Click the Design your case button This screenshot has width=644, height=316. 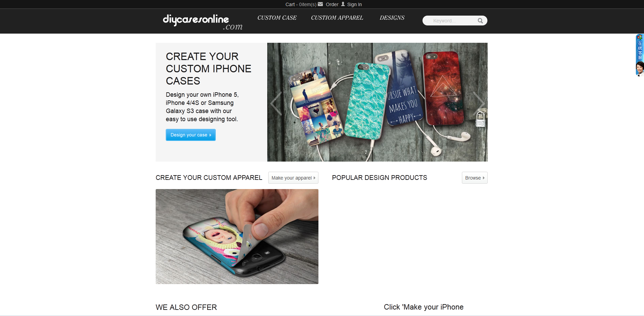pos(191,135)
